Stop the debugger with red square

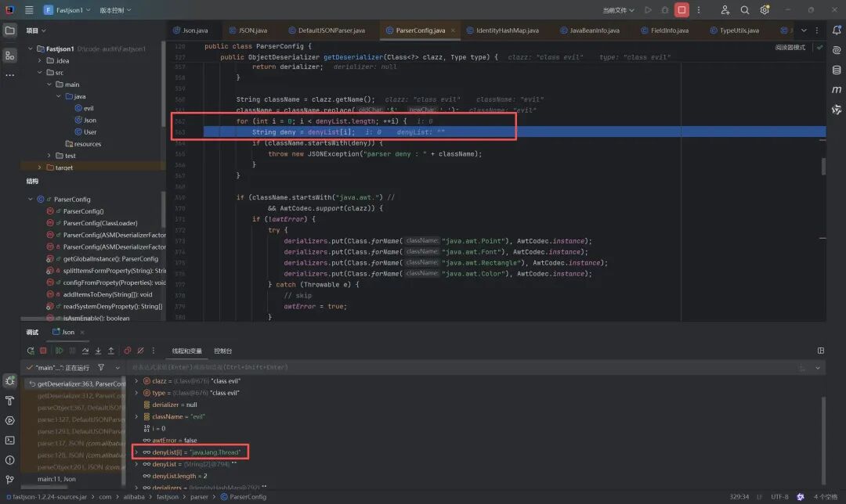pyautogui.click(x=44, y=351)
